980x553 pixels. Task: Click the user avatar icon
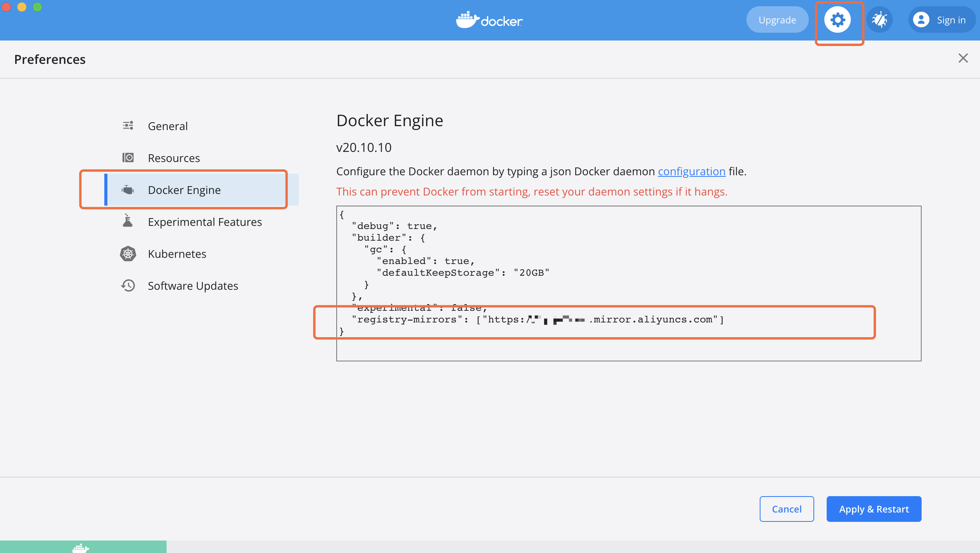click(921, 20)
